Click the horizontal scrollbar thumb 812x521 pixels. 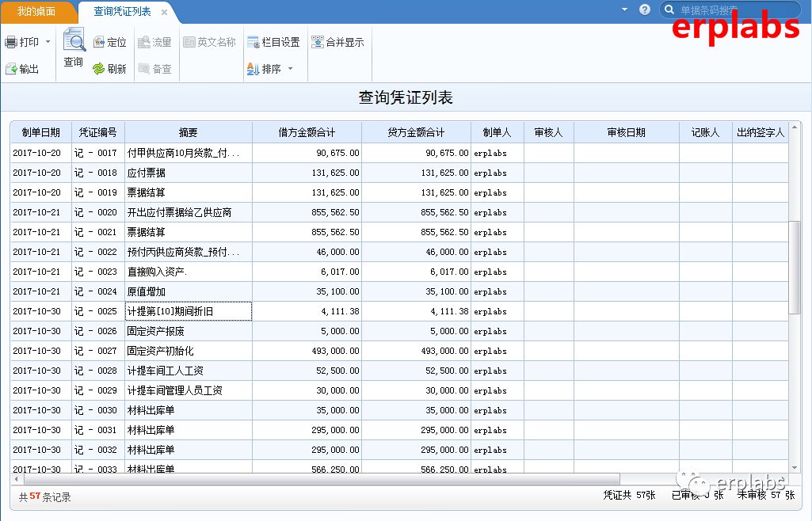coord(321,478)
